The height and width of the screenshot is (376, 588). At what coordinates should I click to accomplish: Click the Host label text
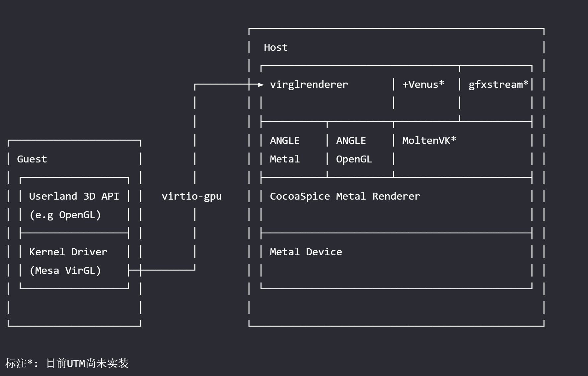[x=275, y=47]
